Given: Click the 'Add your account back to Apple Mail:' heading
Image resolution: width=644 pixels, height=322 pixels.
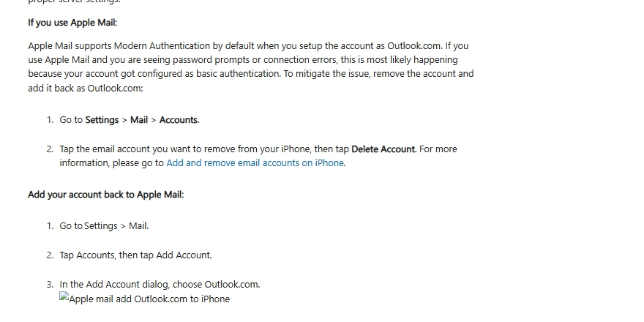Looking at the screenshot, I should (x=106, y=195).
